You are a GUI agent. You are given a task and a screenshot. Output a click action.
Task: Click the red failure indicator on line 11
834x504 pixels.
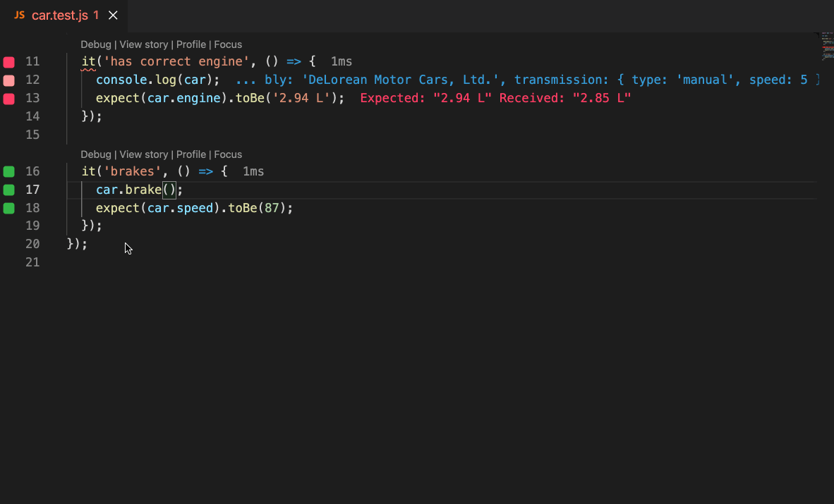[9, 62]
